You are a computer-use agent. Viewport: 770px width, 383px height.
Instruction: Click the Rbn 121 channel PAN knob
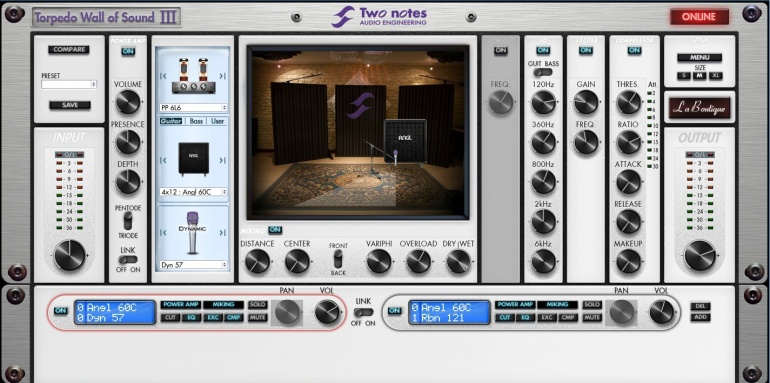click(x=622, y=312)
